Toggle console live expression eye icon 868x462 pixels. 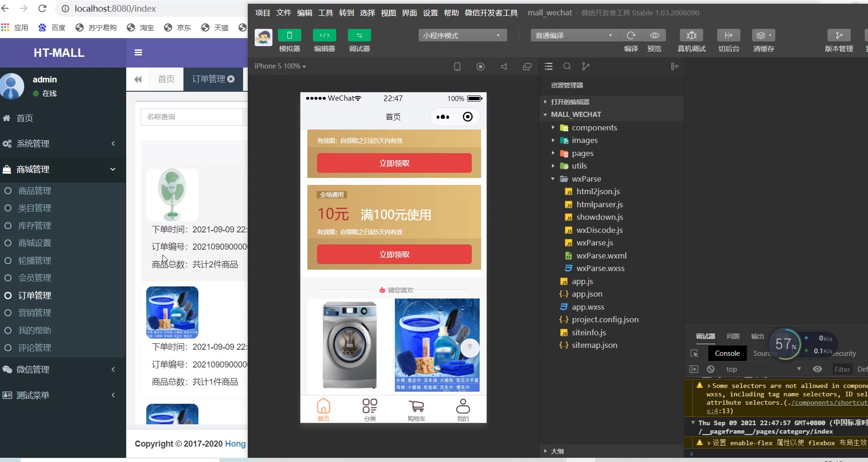(817, 369)
